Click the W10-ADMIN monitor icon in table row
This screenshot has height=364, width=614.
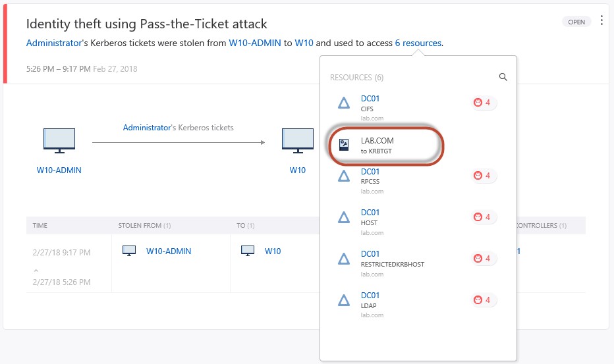tap(130, 251)
